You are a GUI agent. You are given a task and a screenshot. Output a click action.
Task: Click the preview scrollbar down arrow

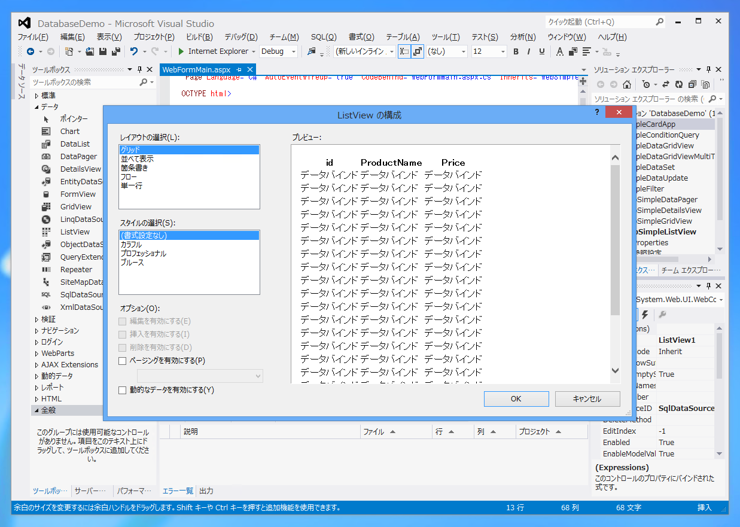(615, 370)
